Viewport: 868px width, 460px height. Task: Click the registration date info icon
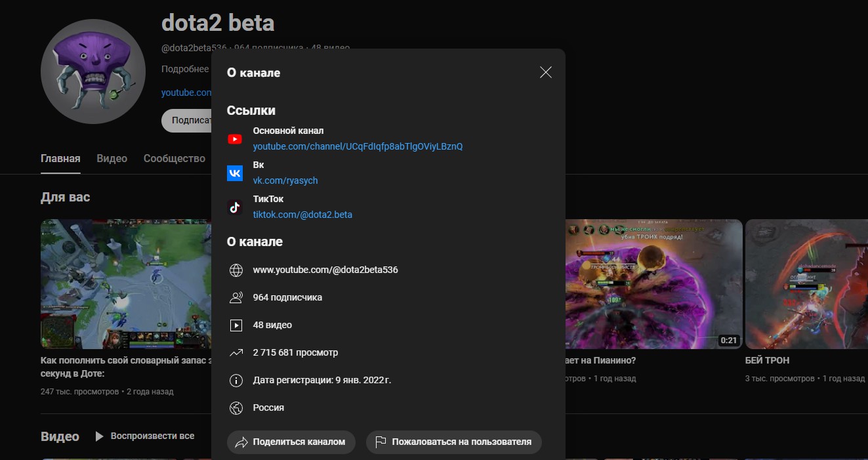pyautogui.click(x=236, y=381)
